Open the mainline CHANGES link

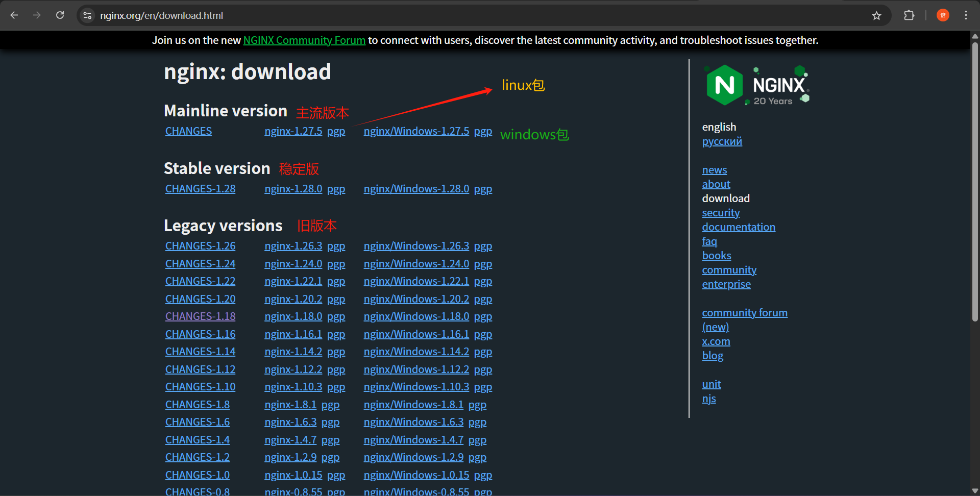188,131
